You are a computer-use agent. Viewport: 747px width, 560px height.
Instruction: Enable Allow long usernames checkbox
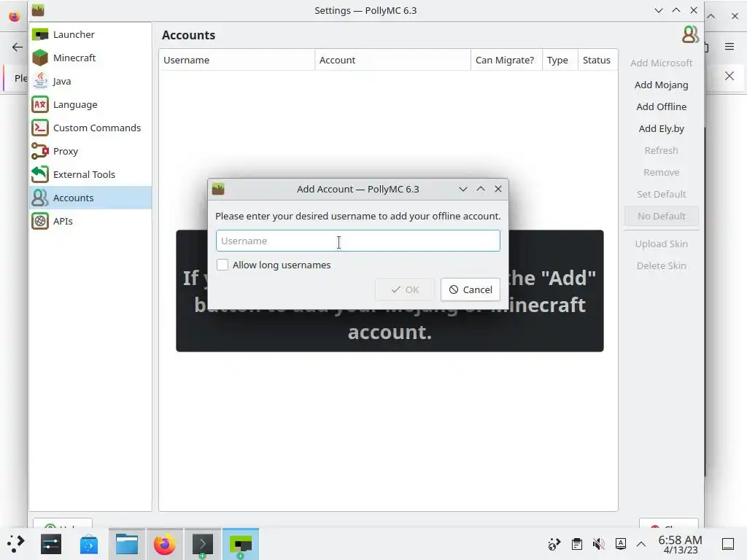tap(222, 265)
